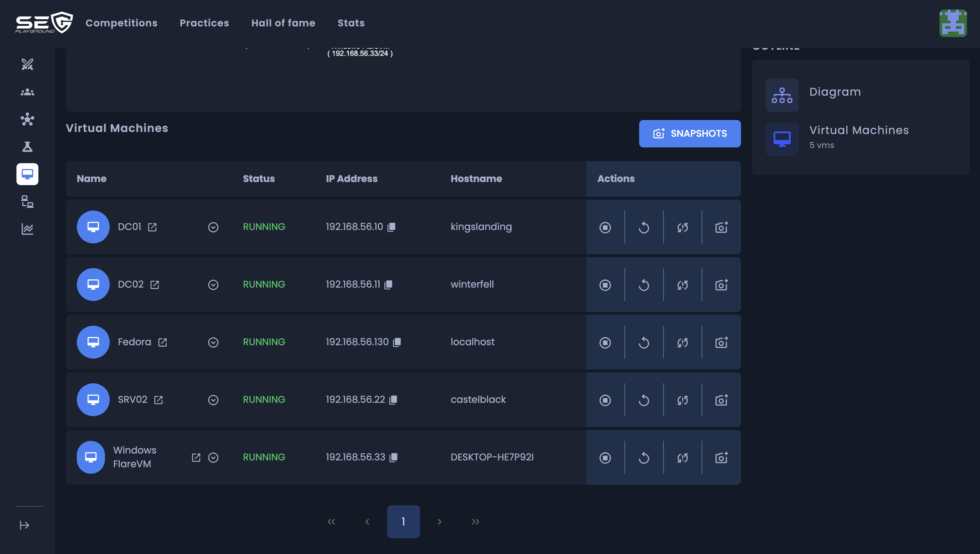Select page 1 in pagination
980x554 pixels.
click(x=403, y=521)
